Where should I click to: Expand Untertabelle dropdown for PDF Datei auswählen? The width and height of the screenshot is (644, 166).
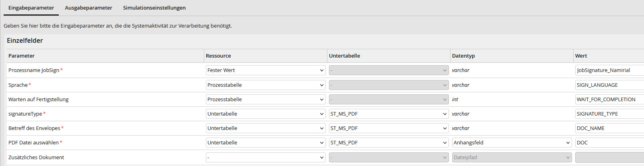(389, 143)
